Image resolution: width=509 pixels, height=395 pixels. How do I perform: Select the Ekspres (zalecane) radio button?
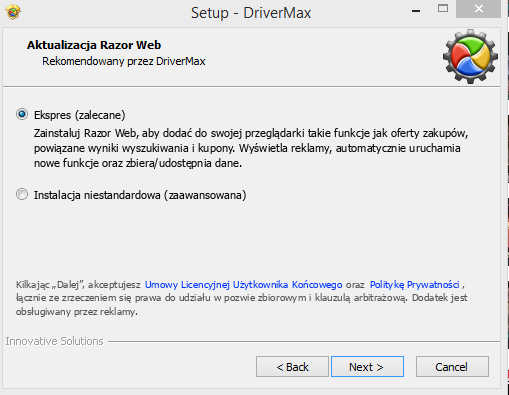tap(22, 115)
